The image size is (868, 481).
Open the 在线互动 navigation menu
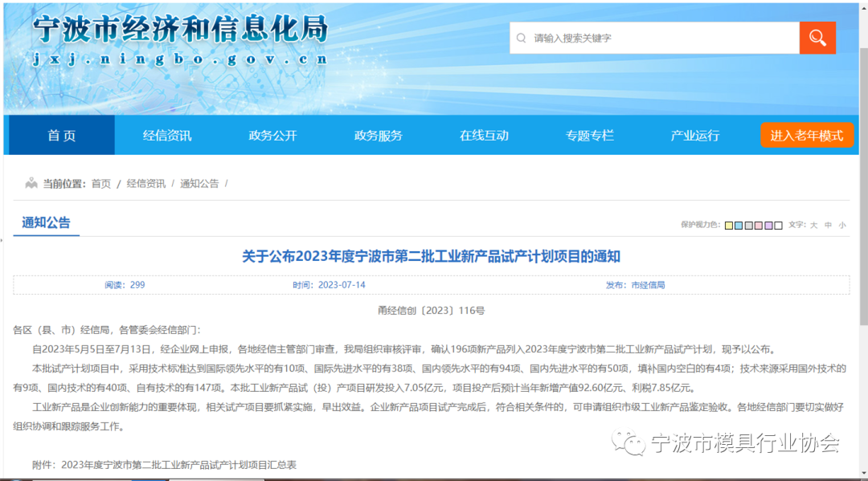pyautogui.click(x=483, y=135)
